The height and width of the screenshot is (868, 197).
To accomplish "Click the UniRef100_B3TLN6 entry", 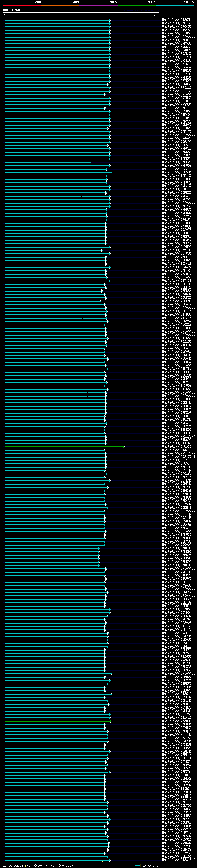I will coord(177,481).
